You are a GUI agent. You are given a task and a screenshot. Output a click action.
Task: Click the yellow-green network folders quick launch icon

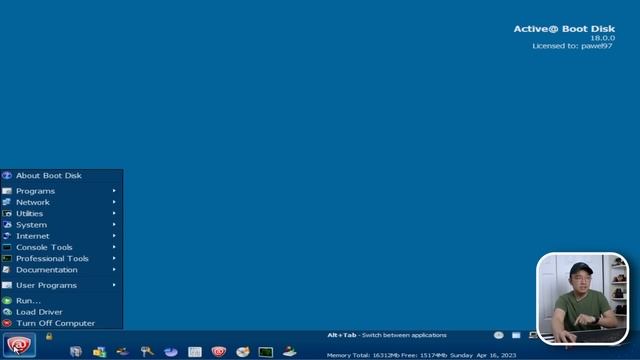pyautogui.click(x=99, y=351)
